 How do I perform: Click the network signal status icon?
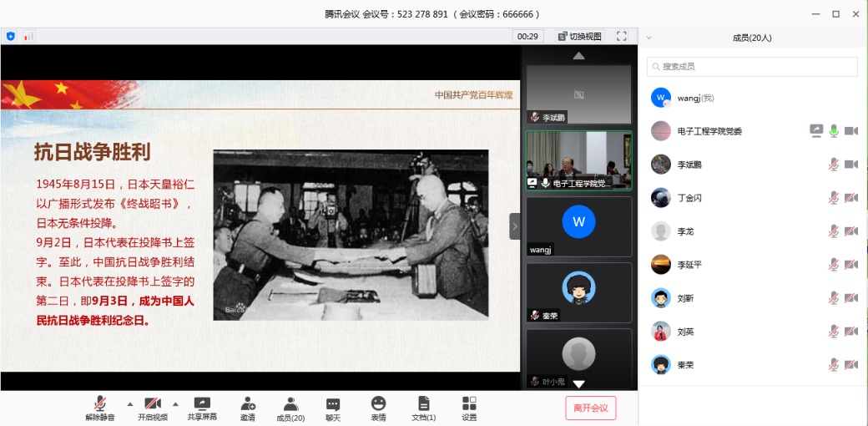pyautogui.click(x=28, y=36)
